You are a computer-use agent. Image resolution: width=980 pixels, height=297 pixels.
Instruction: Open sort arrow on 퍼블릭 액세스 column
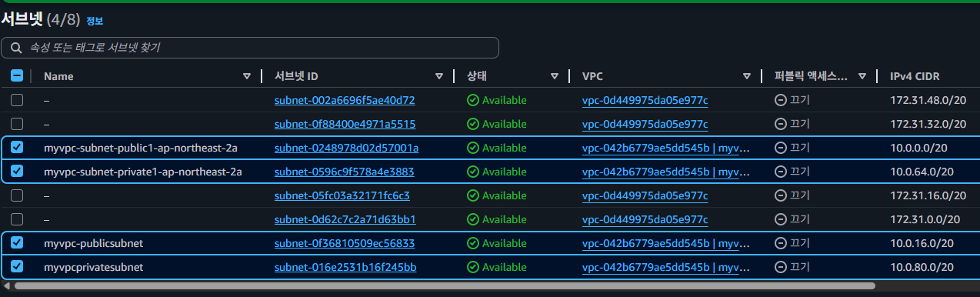click(x=862, y=76)
